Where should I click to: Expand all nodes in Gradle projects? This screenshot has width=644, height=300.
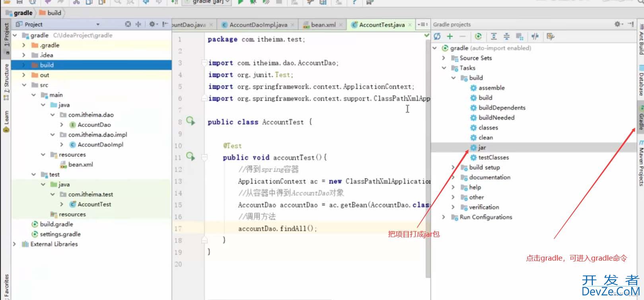(x=494, y=36)
